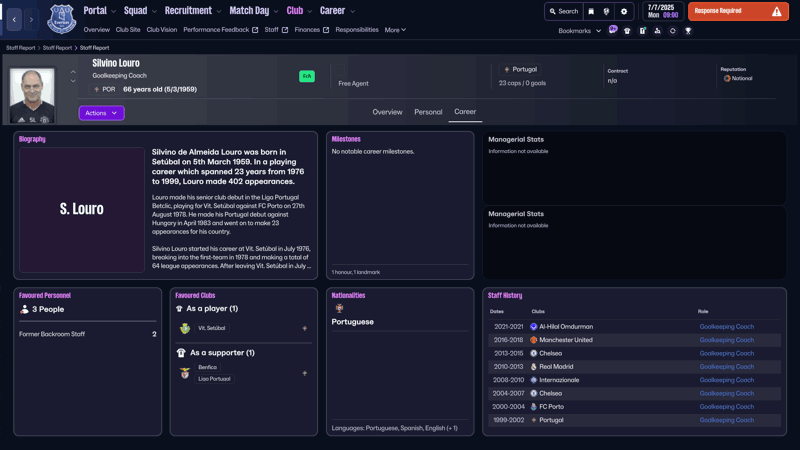Click the Manchester United crest in Staff History

pos(534,340)
